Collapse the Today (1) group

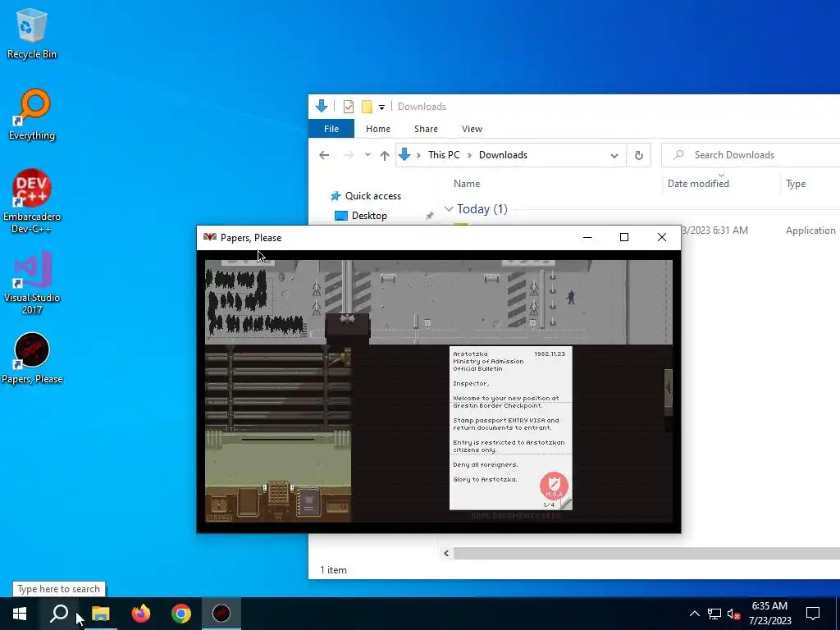pos(449,209)
